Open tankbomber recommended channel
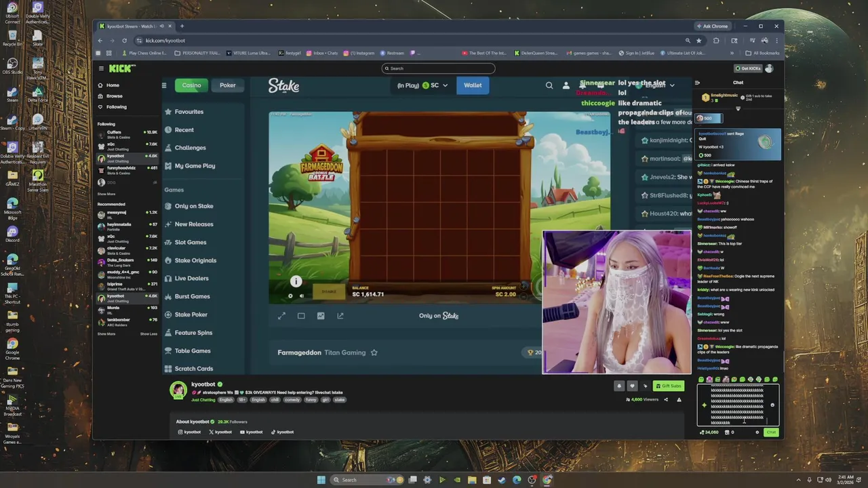The width and height of the screenshot is (868, 488). click(127, 321)
